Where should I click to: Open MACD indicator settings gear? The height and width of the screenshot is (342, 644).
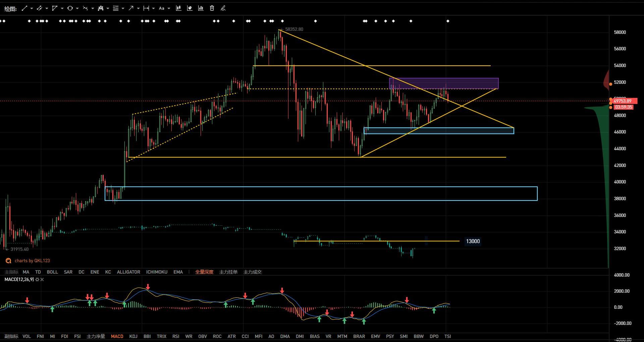pyautogui.click(x=37, y=280)
